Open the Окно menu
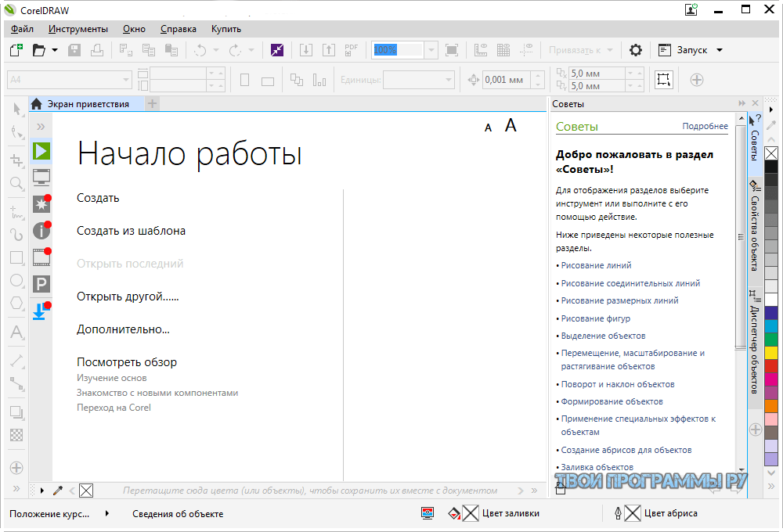This screenshot has width=783, height=532. pos(134,29)
